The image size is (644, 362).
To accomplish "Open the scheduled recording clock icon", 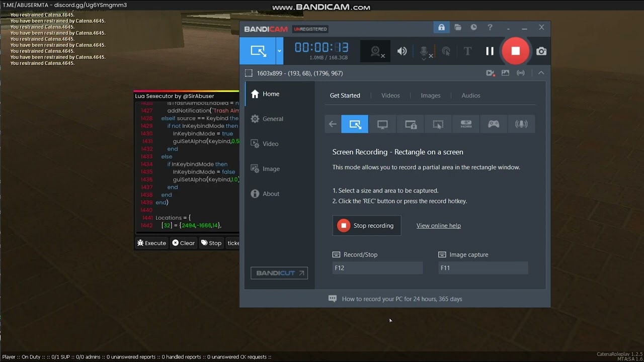I will point(473,28).
